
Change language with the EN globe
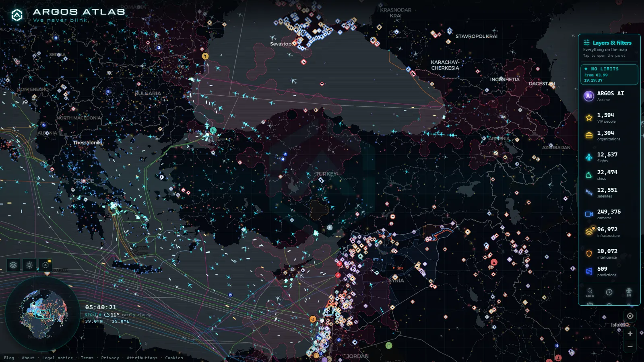[629, 292]
